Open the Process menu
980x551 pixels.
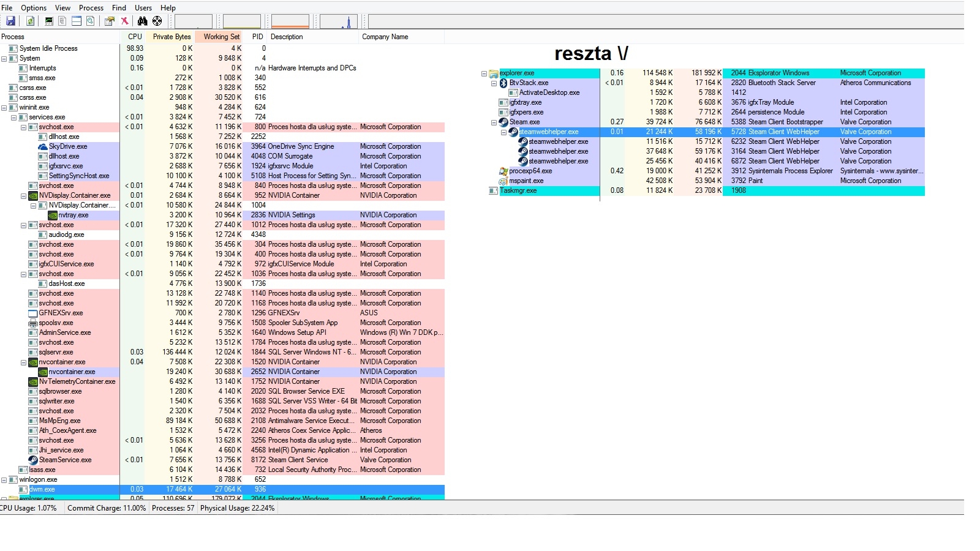[x=91, y=7]
